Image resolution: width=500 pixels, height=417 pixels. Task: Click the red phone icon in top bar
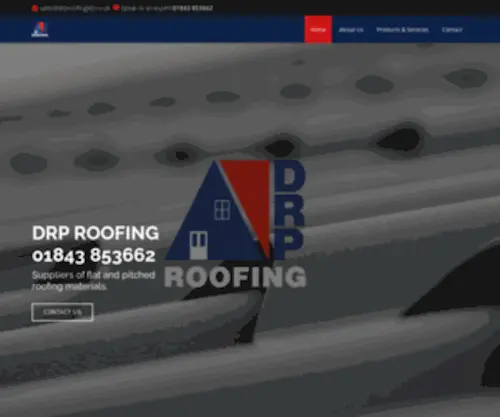click(116, 8)
